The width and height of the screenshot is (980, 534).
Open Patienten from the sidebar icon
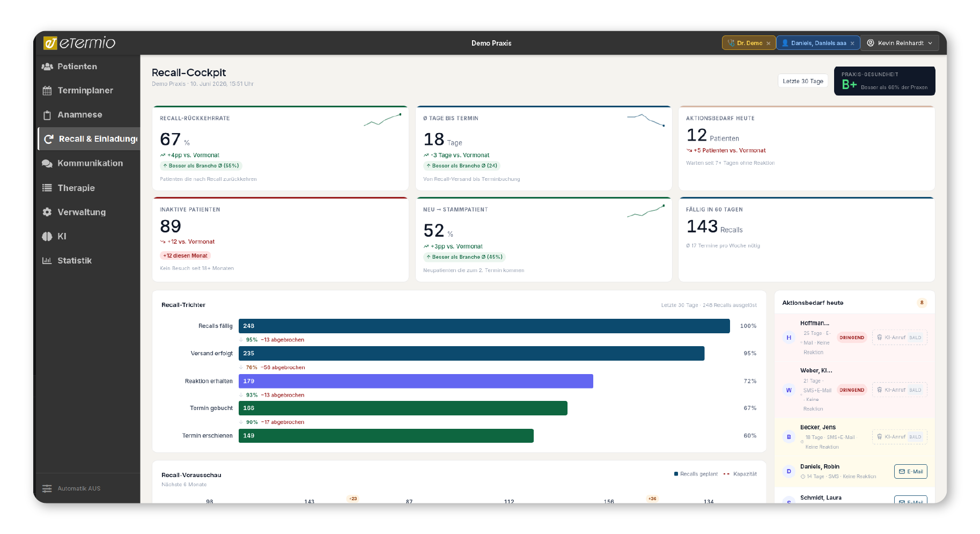[x=47, y=67]
